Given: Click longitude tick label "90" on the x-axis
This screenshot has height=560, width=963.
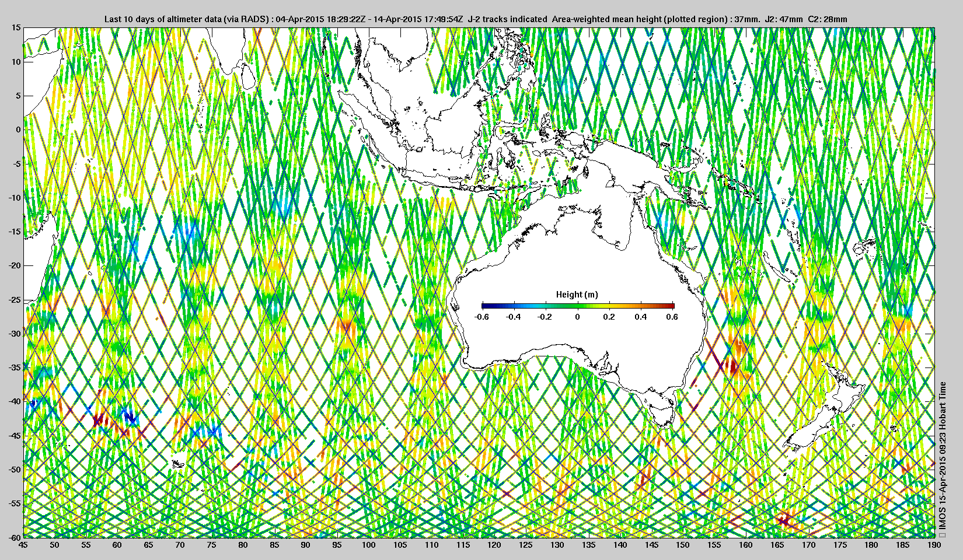Looking at the screenshot, I should 305,545.
